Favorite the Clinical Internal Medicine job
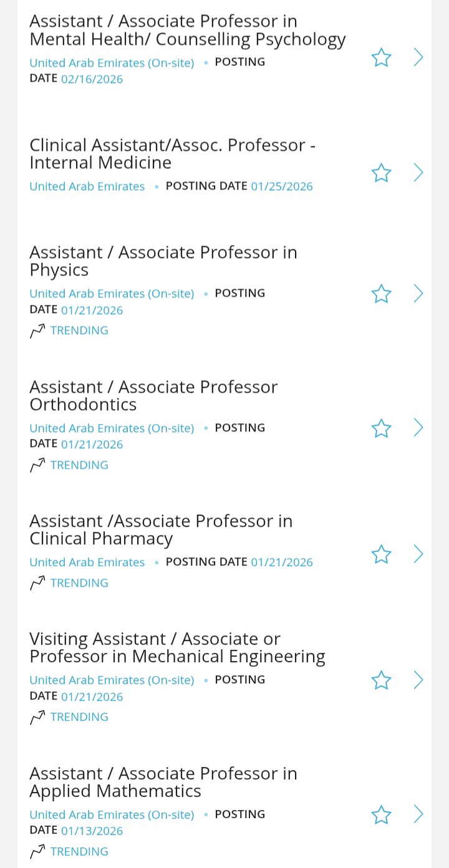 click(381, 173)
